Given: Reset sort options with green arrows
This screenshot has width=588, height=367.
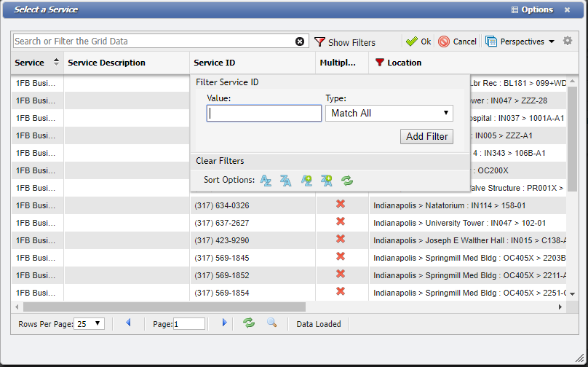Looking at the screenshot, I should pyautogui.click(x=347, y=180).
